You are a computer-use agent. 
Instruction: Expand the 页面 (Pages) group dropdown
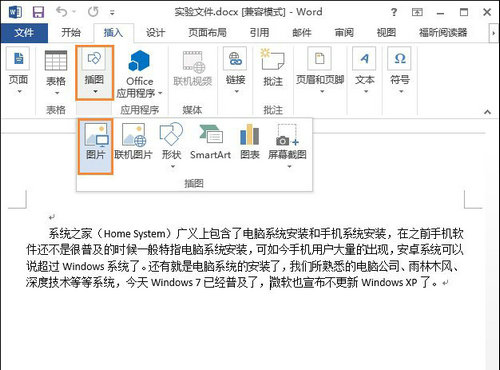(18, 71)
